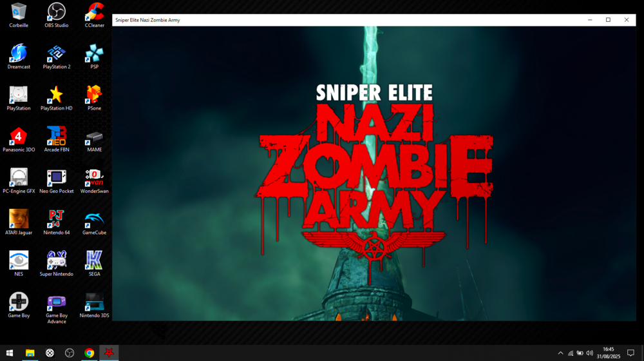This screenshot has width=644, height=361.
Task: Open the Windows Start menu
Action: pos(10,353)
